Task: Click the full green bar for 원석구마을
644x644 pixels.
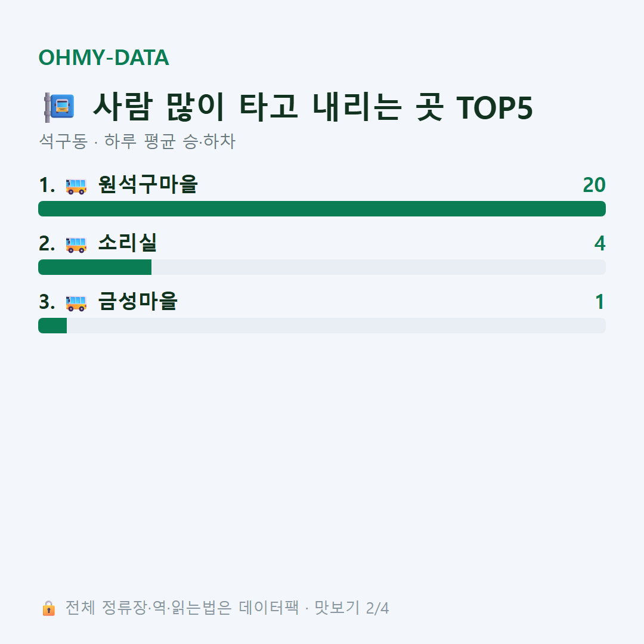Action: click(322, 209)
